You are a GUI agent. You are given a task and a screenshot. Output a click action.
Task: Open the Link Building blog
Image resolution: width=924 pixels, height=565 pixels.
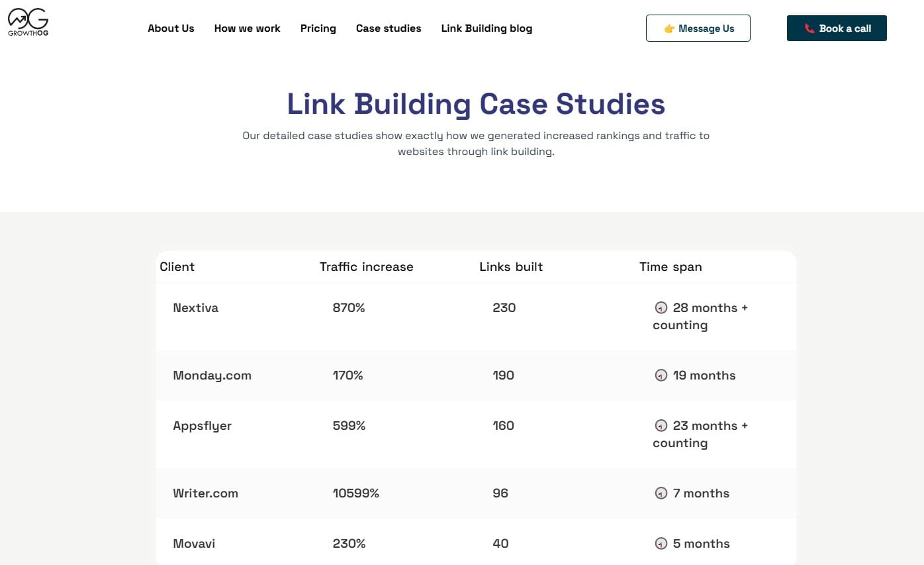pos(486,28)
